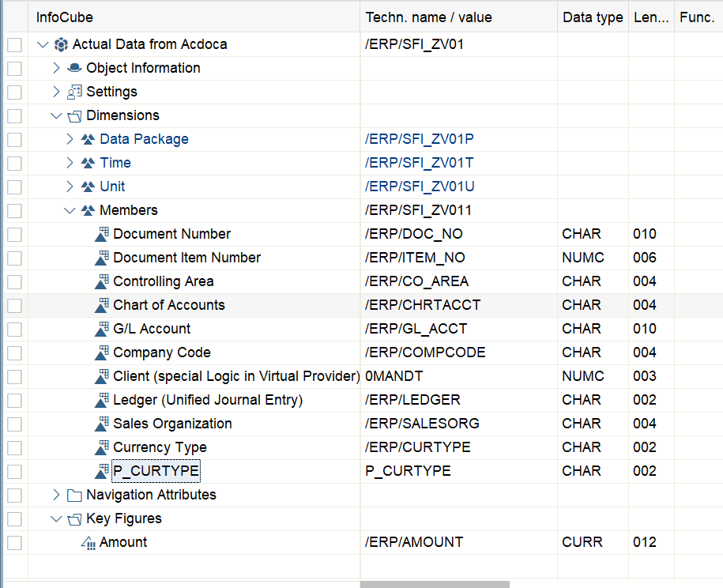Tick the checkbox for the Dimensions row
This screenshot has height=588, width=723.
click(14, 115)
